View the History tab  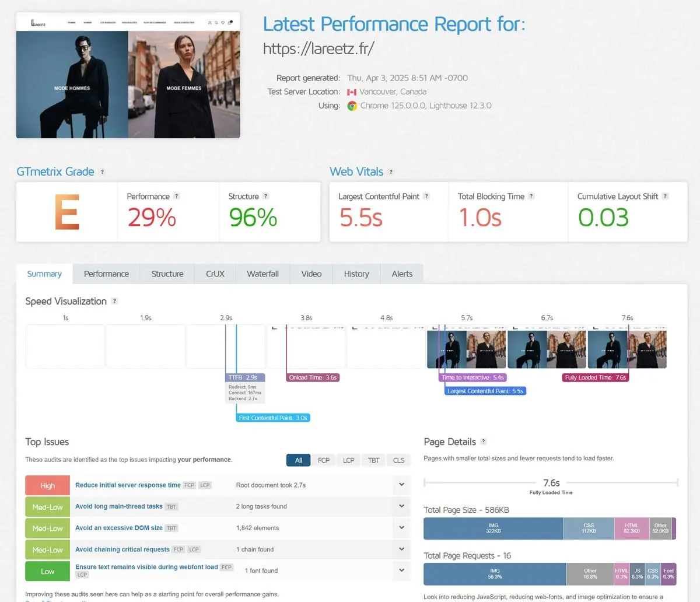pos(356,274)
